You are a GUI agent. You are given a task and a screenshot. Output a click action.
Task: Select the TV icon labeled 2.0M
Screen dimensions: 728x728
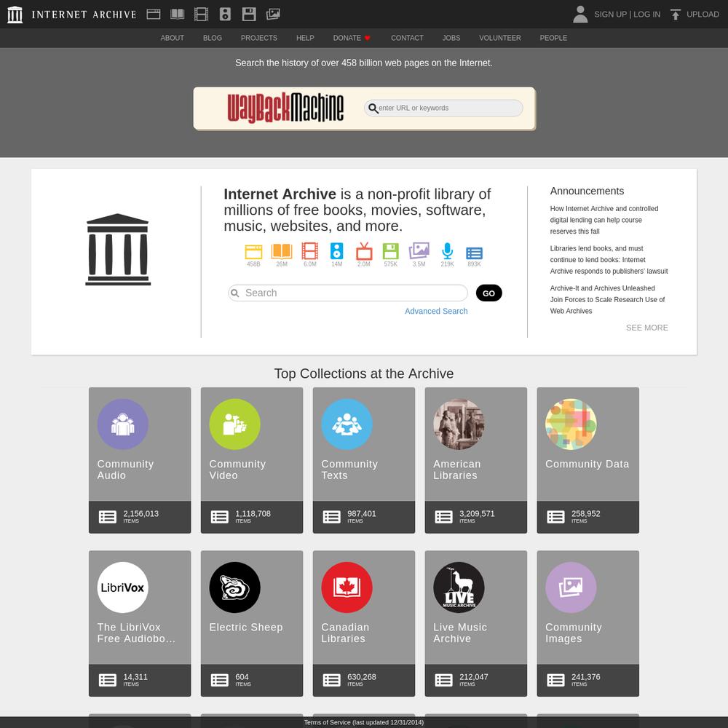click(x=364, y=251)
